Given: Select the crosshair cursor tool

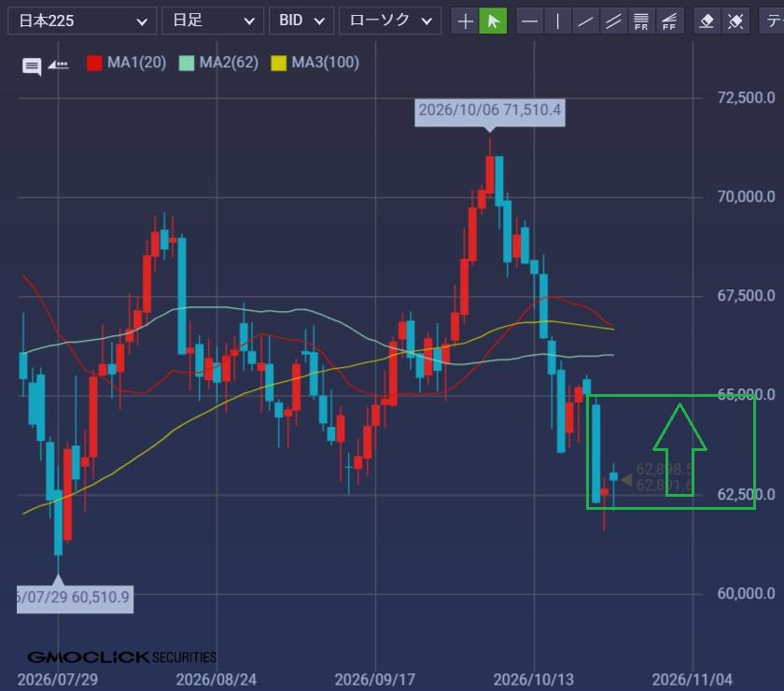Looking at the screenshot, I should pyautogui.click(x=465, y=21).
